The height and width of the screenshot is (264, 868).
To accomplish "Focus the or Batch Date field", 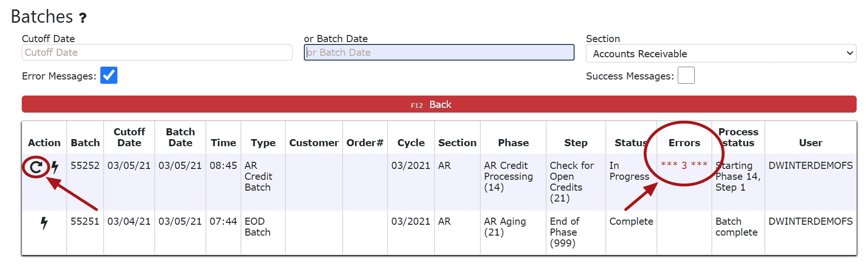I will click(439, 53).
